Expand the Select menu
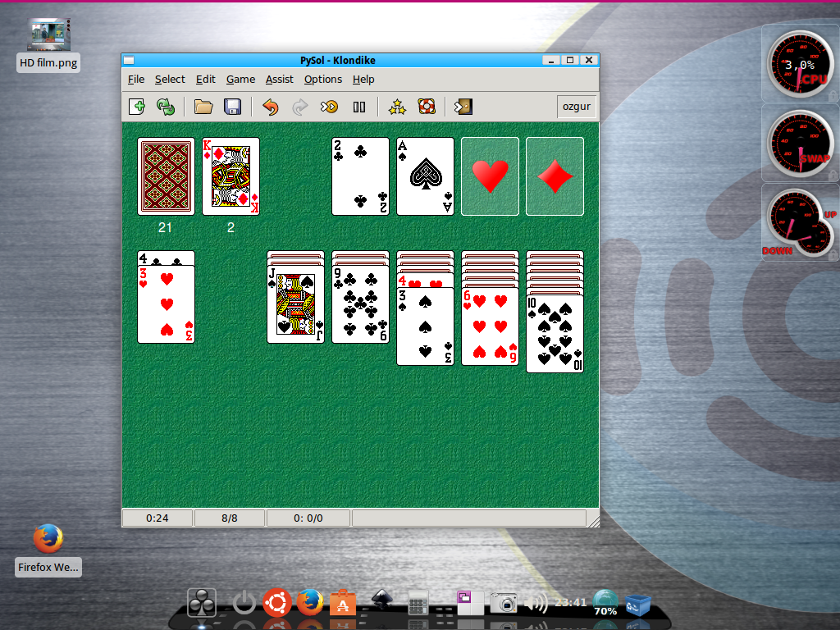Screen dimensions: 840x630 pos(170,80)
